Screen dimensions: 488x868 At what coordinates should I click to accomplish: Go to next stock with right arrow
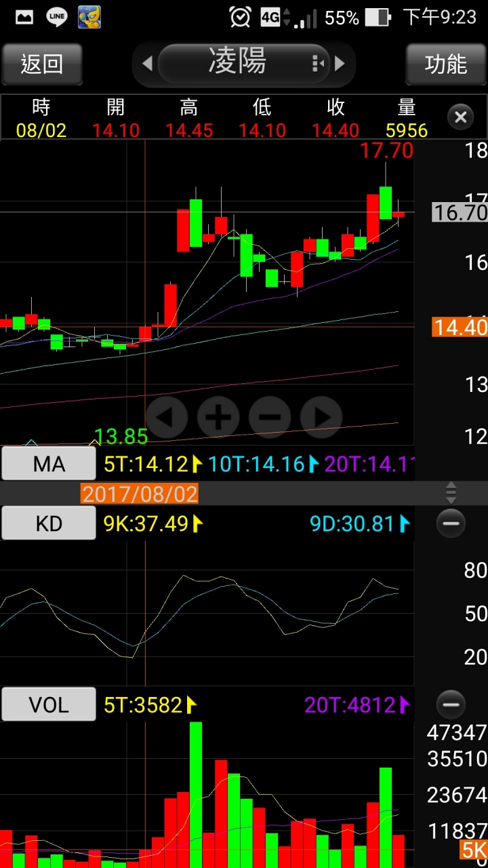click(340, 64)
